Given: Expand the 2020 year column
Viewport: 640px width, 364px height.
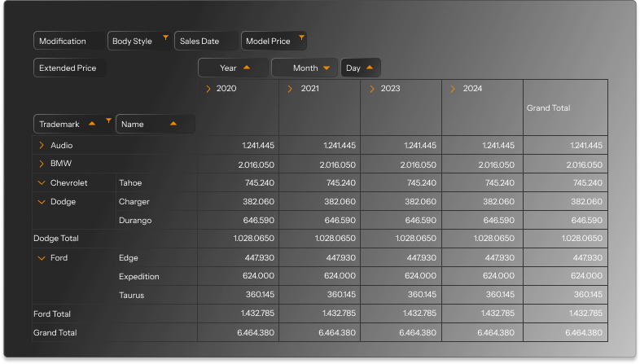Looking at the screenshot, I should point(208,89).
